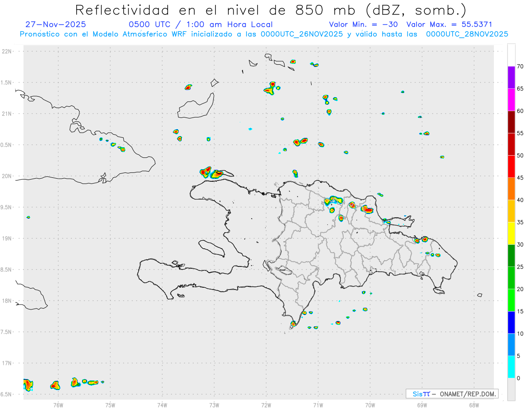532x411 pixels.
Task: Click the medium green 20-25 dBZ colorbar segment
Action: point(511,278)
